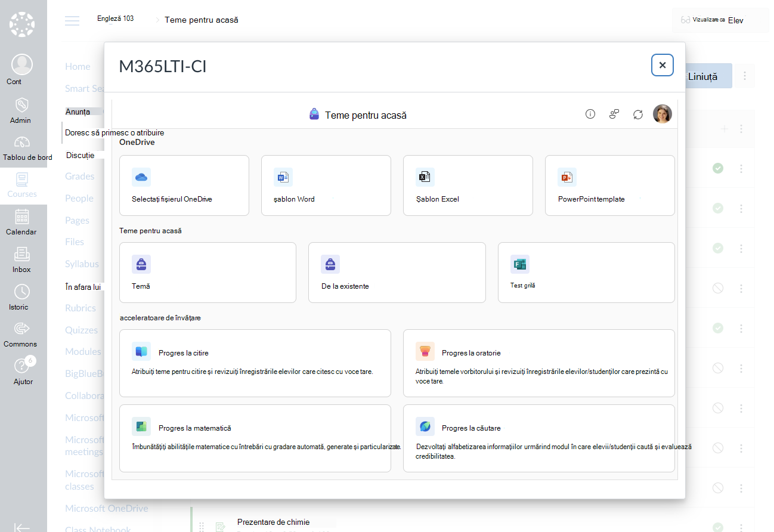
Task: Open Discuție in course menu
Action: pyautogui.click(x=81, y=155)
